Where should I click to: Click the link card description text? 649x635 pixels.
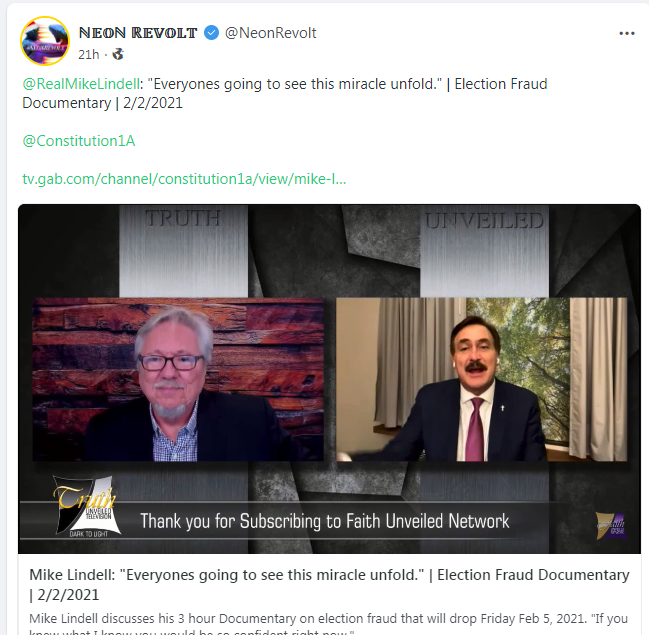[329, 623]
